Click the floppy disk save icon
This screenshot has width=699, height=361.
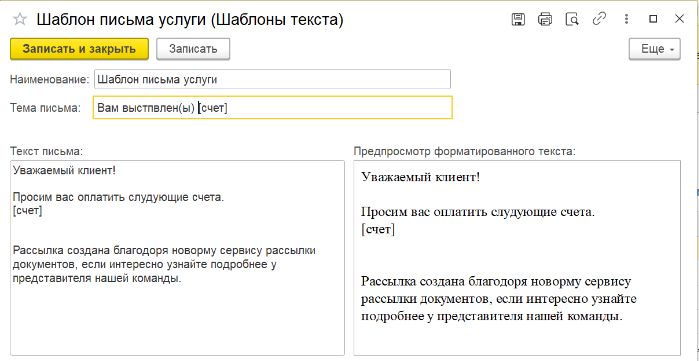click(x=518, y=19)
